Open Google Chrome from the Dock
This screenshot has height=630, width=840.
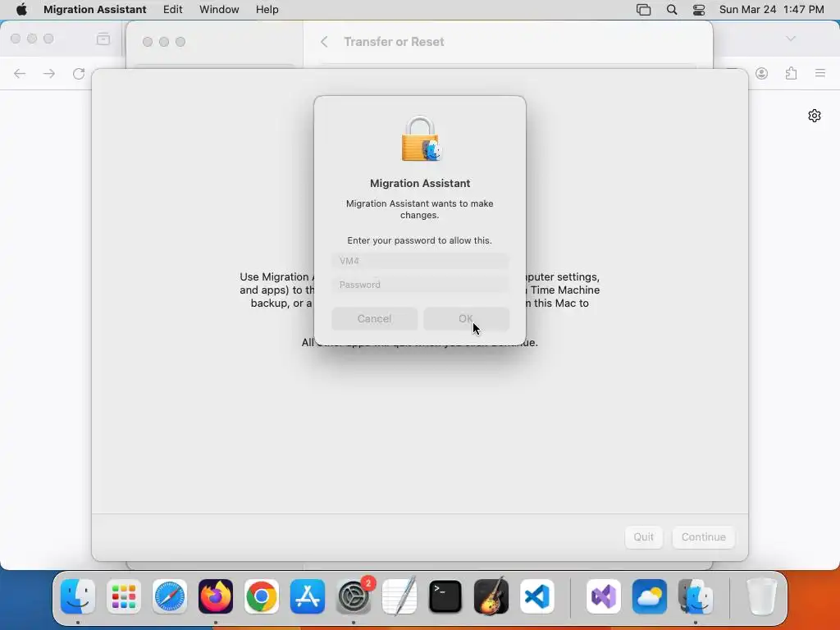click(262, 596)
